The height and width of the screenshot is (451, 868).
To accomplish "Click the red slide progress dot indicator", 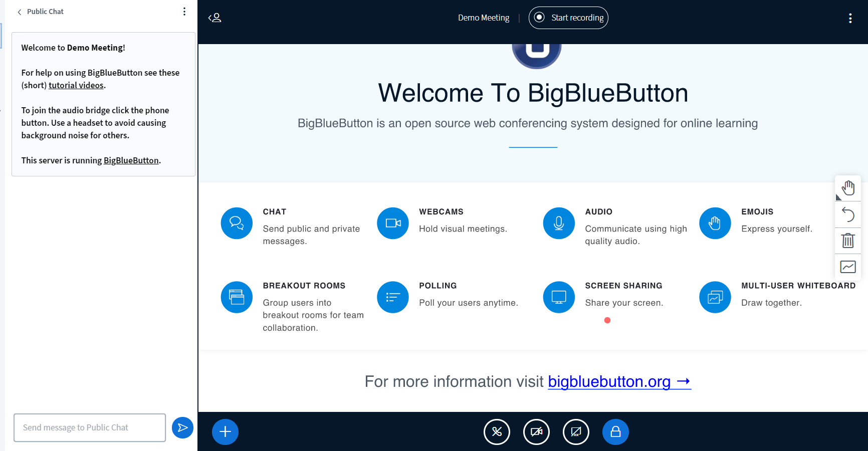I will 607,320.
